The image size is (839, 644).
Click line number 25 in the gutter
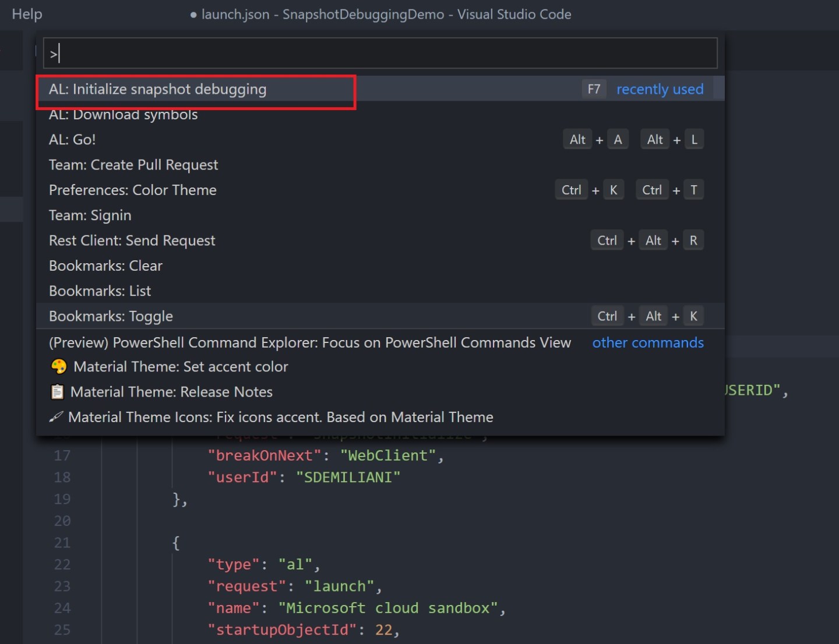coord(62,630)
